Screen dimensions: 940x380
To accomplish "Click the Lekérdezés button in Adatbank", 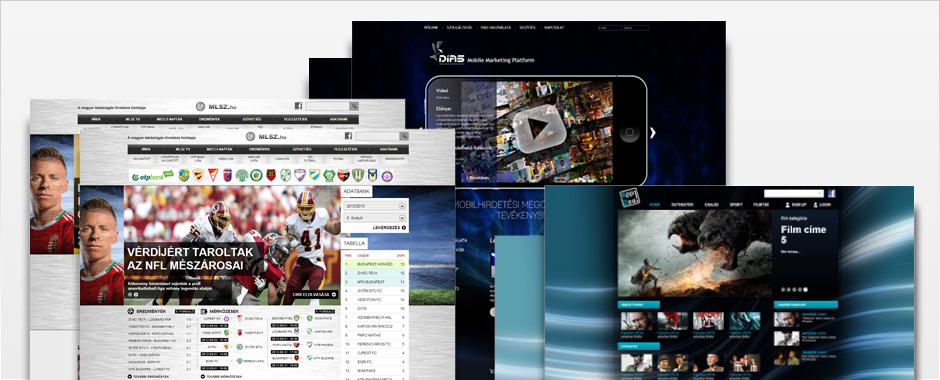I will (389, 228).
